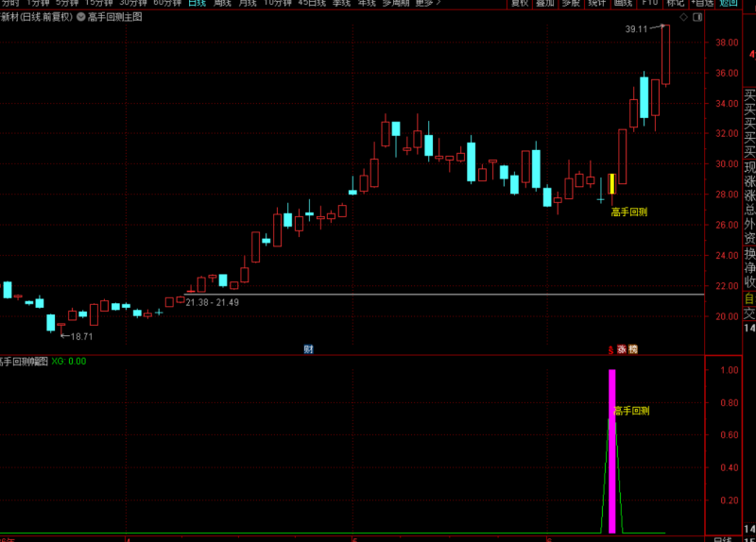
Task: Select the magenta signal bar in sub chart
Action: (x=611, y=451)
